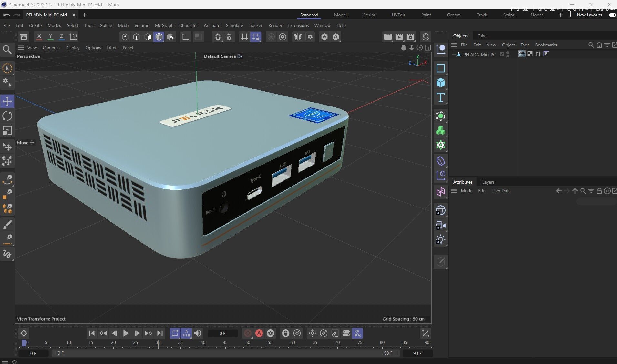Click the Coordinate System icon beside Z axis
617x364 pixels.
point(73,37)
